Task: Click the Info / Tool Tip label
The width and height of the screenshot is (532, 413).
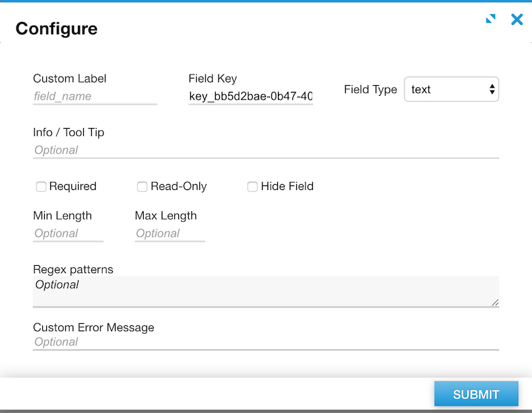Action: 69,132
